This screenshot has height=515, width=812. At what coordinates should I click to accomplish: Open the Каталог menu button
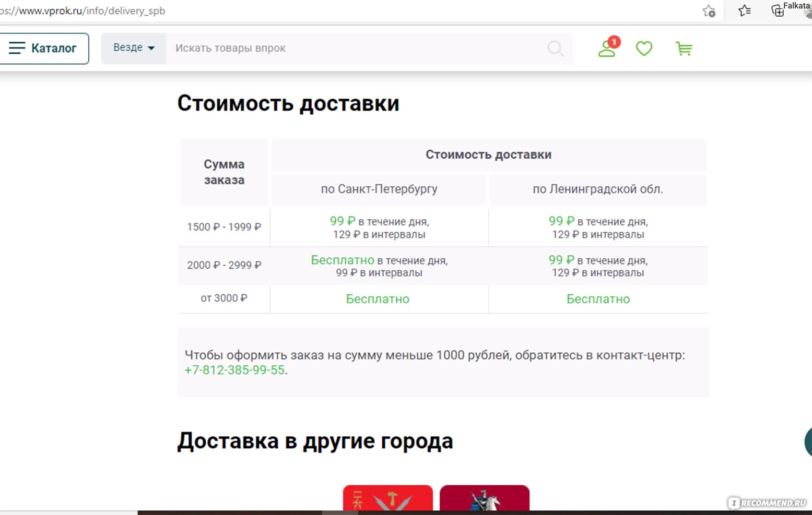(44, 49)
